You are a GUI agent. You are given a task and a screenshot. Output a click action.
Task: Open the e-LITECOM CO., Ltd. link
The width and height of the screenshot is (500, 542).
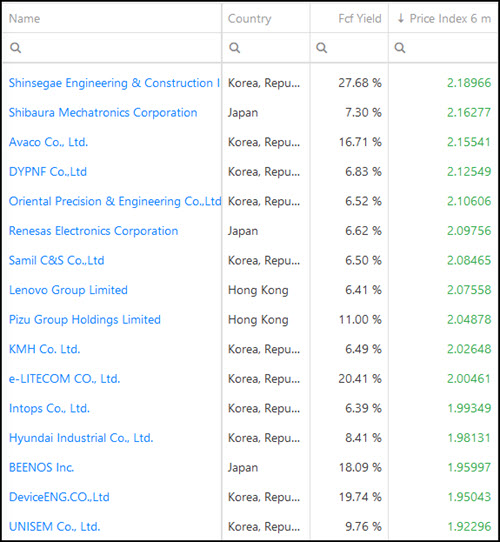[64, 379]
